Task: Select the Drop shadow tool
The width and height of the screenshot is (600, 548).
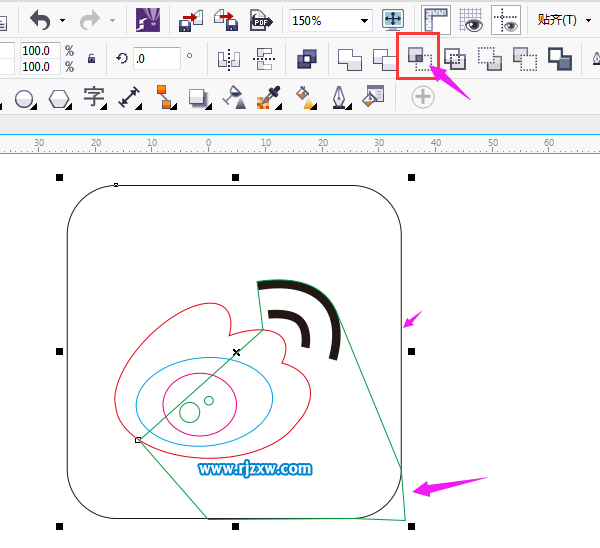Action: point(199,98)
